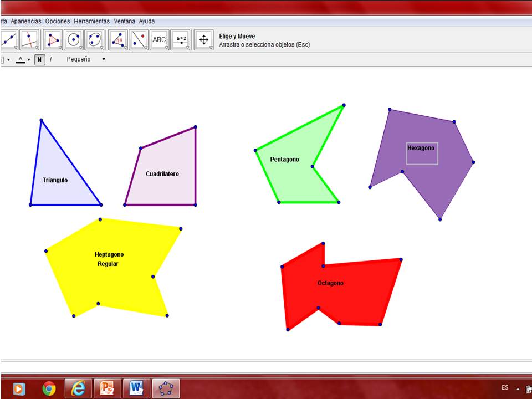The image size is (532, 399).
Task: Click the Heptagono Regular label
Action: coord(109,259)
